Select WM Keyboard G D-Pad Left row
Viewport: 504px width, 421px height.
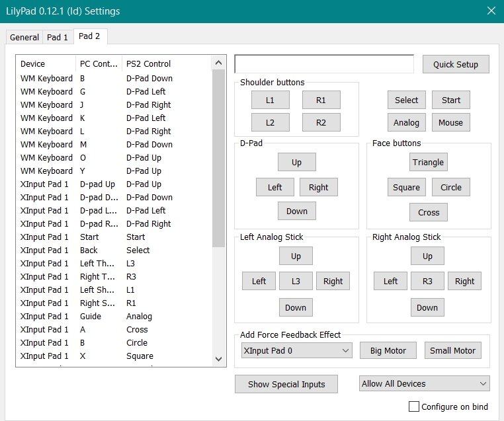[114, 91]
